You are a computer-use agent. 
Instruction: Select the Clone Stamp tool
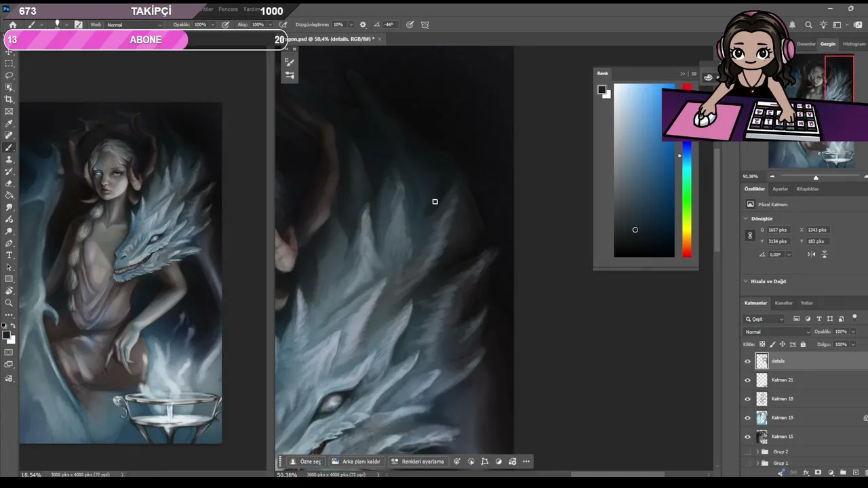coord(9,159)
